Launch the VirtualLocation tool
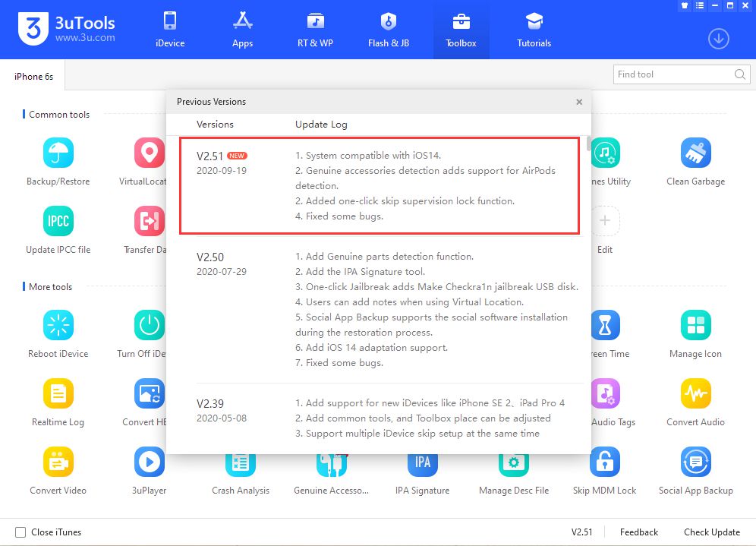The image size is (756, 546). click(149, 153)
